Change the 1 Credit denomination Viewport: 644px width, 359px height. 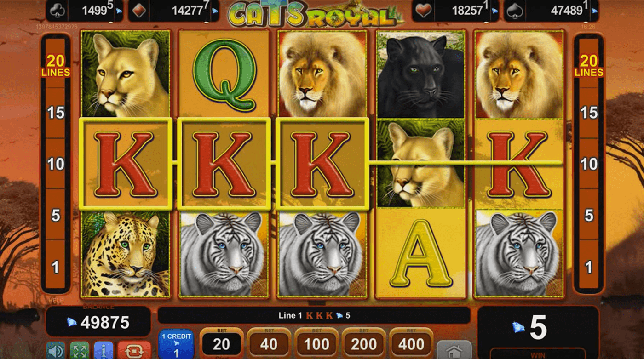click(176, 344)
